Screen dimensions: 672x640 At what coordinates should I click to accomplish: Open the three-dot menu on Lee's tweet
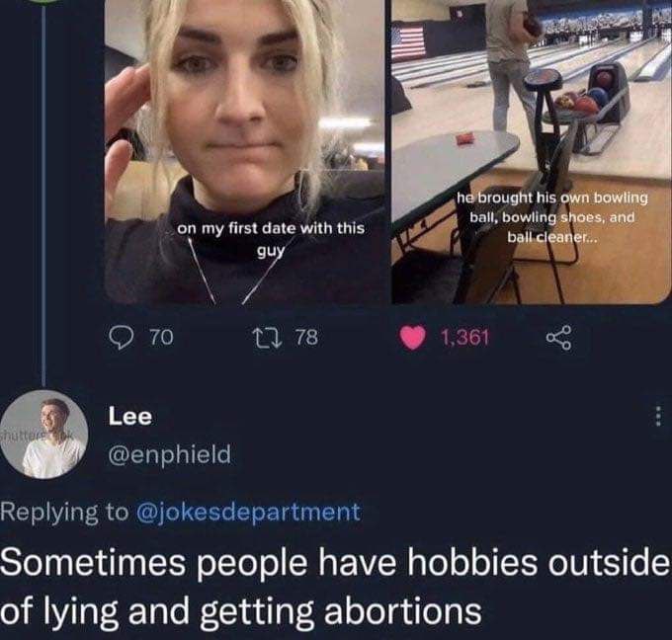658,416
